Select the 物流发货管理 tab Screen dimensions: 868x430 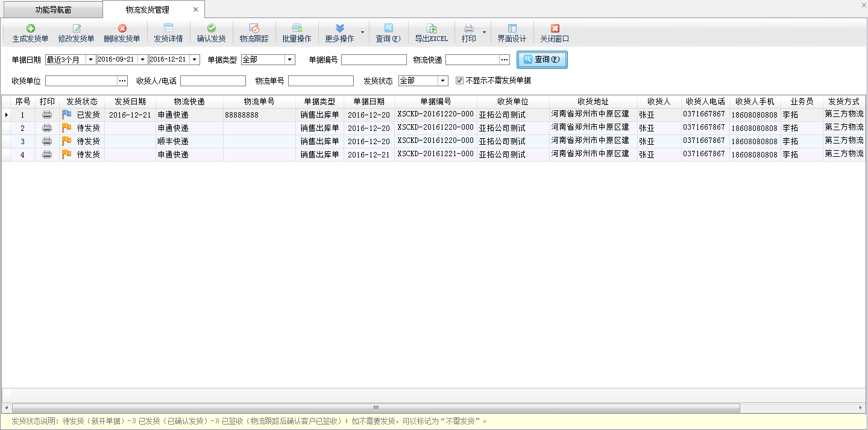point(147,10)
